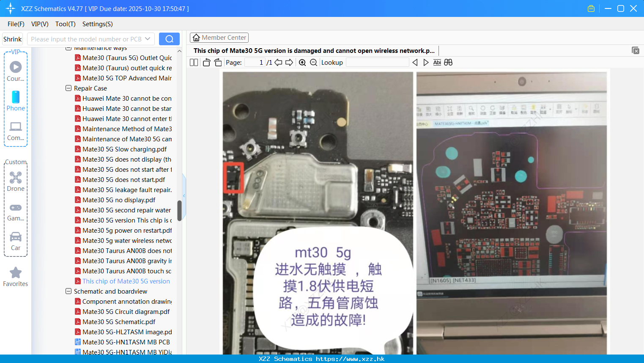Click the tree list scrollbar thumb
The width and height of the screenshot is (644, 363).
[x=179, y=211]
